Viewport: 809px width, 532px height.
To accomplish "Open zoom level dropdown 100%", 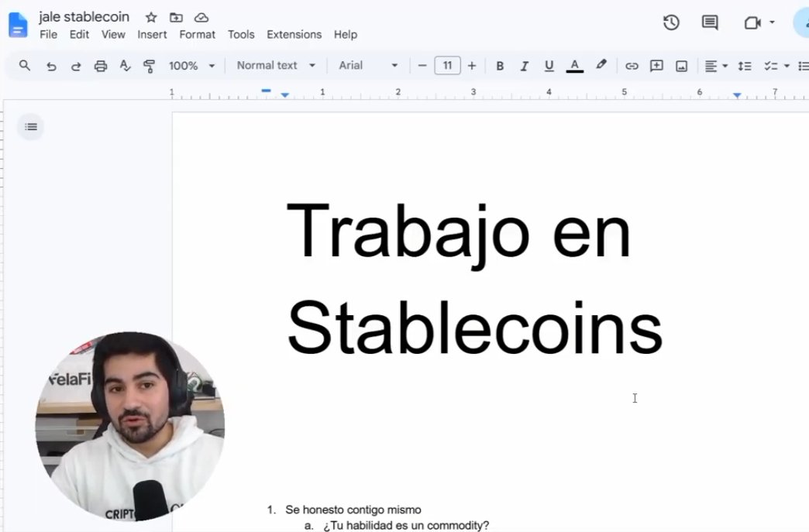I will coord(191,66).
